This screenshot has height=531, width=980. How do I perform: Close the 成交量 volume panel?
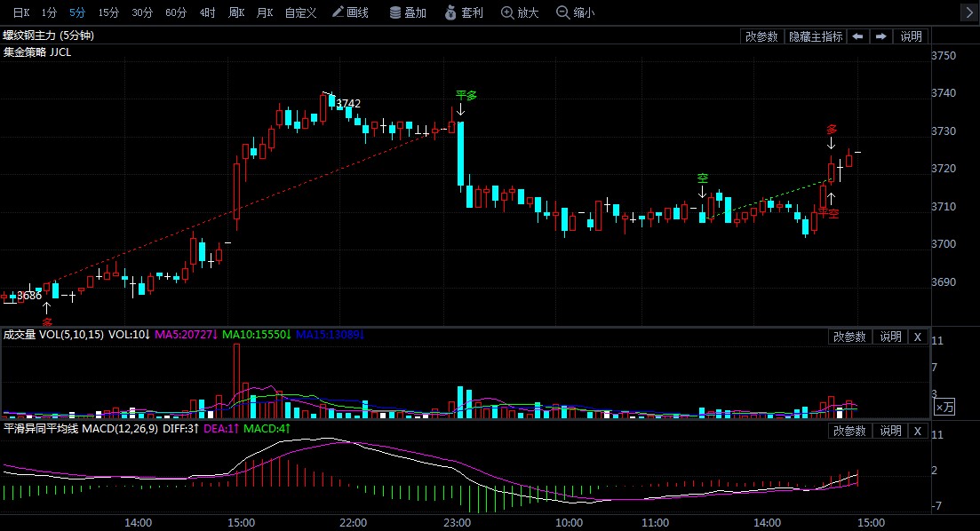point(918,337)
